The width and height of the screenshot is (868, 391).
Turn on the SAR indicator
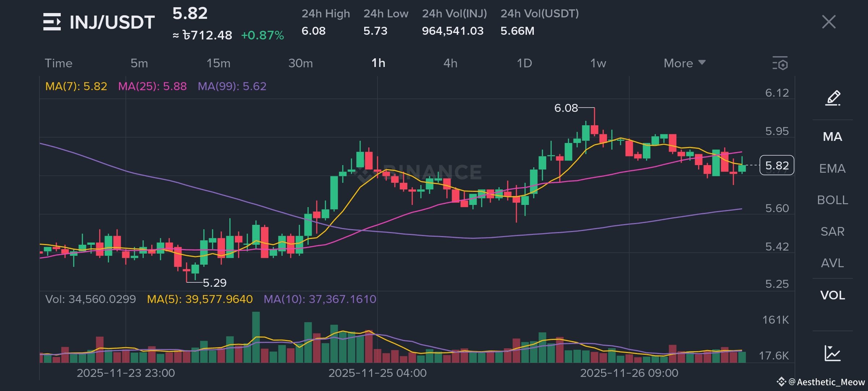(x=833, y=231)
